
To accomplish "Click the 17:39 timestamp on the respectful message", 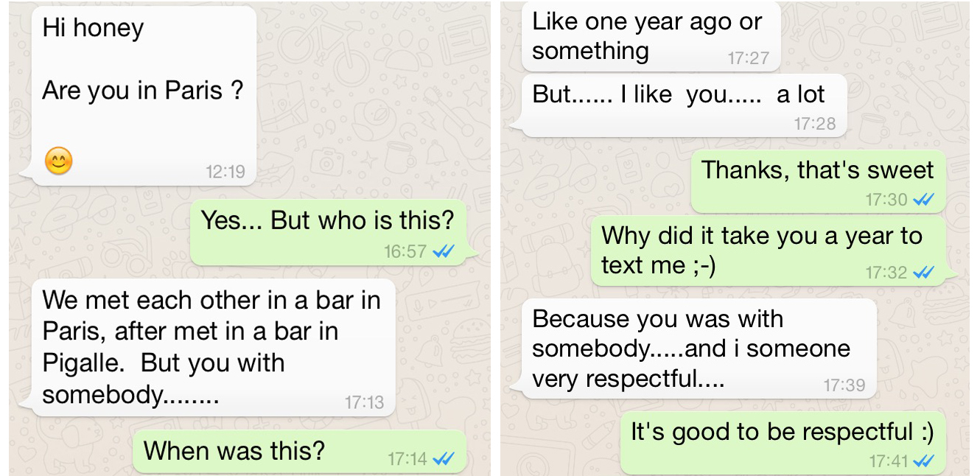I will click(844, 385).
